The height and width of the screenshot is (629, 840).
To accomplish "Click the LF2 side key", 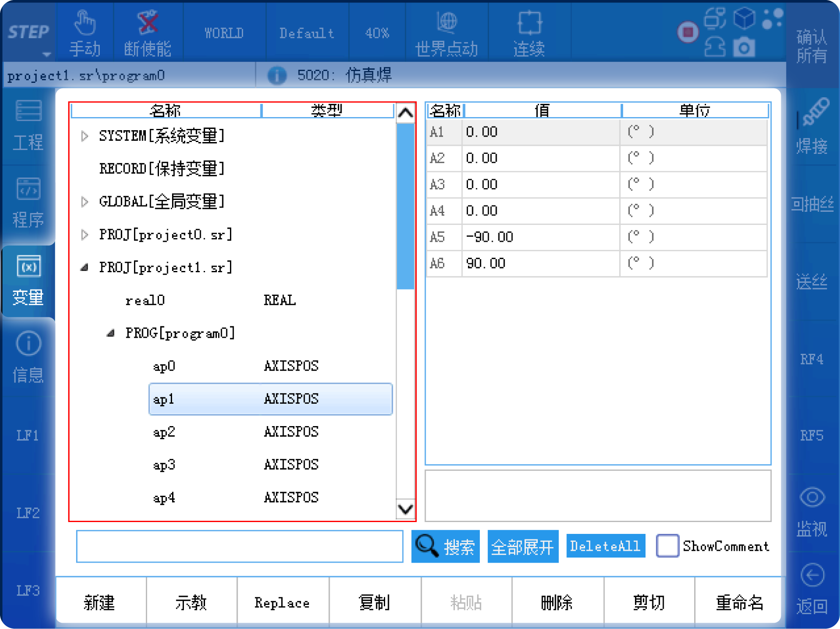I will (x=28, y=513).
